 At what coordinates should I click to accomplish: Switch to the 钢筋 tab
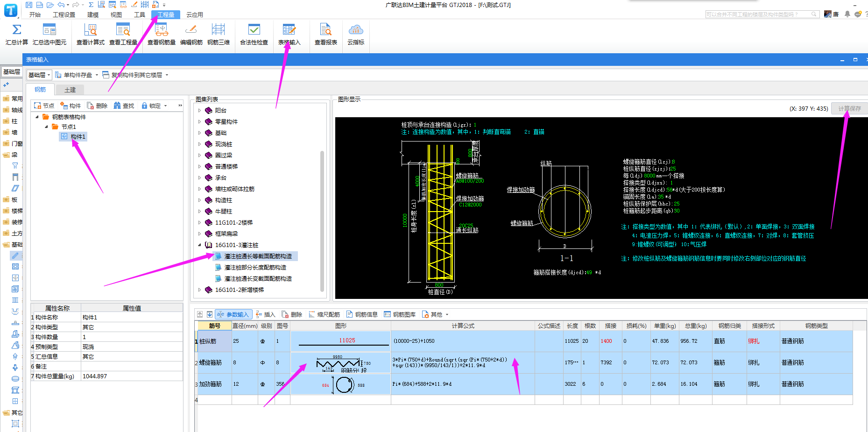pyautogui.click(x=40, y=89)
